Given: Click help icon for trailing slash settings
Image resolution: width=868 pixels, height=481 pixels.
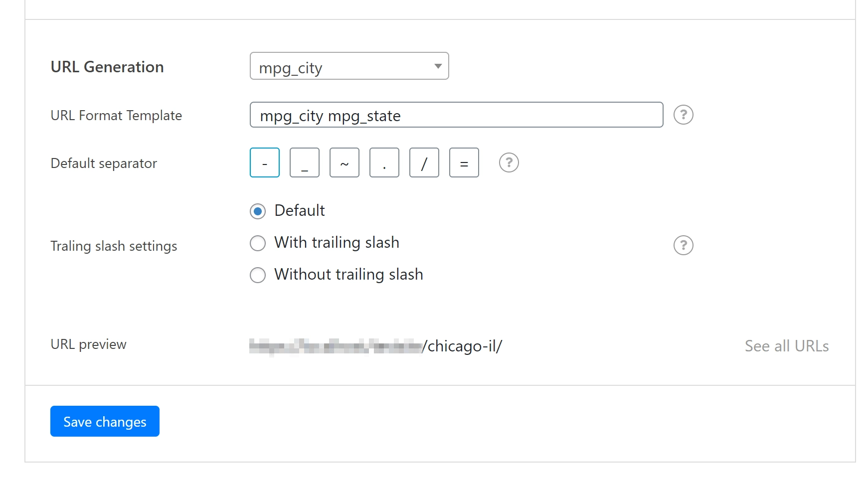Looking at the screenshot, I should pos(683,245).
